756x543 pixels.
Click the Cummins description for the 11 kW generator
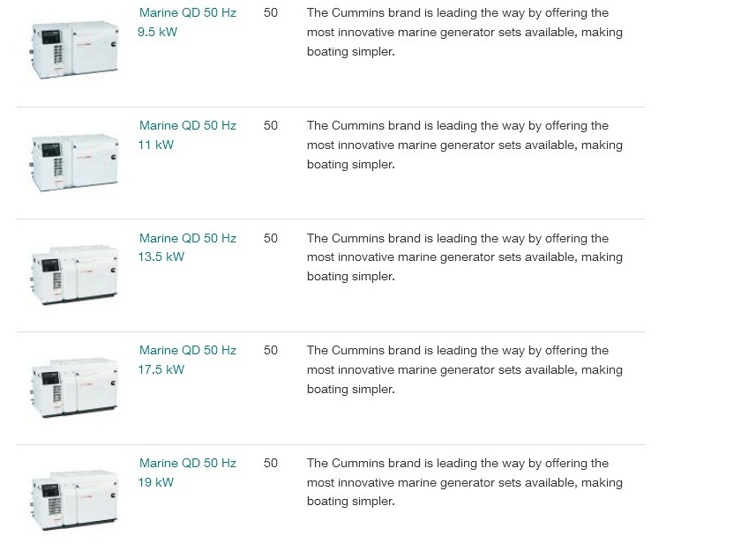[464, 145]
